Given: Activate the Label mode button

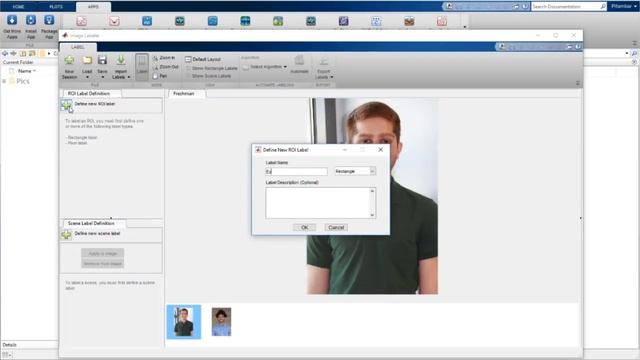Looking at the screenshot, I should pos(142,67).
